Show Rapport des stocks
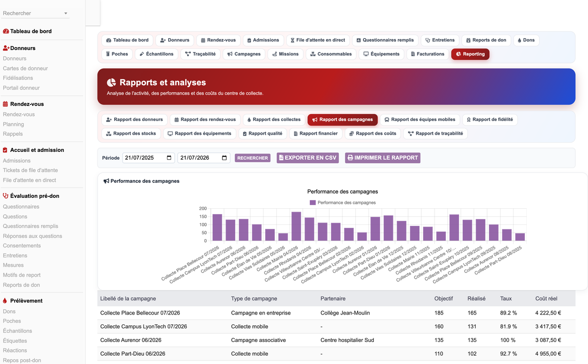This screenshot has height=364, width=588. pos(131,133)
